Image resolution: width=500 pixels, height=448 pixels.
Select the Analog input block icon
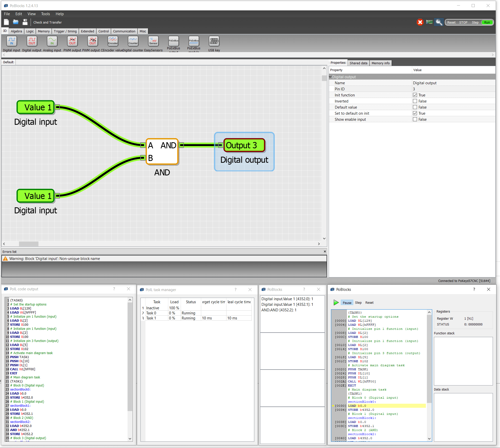click(52, 41)
